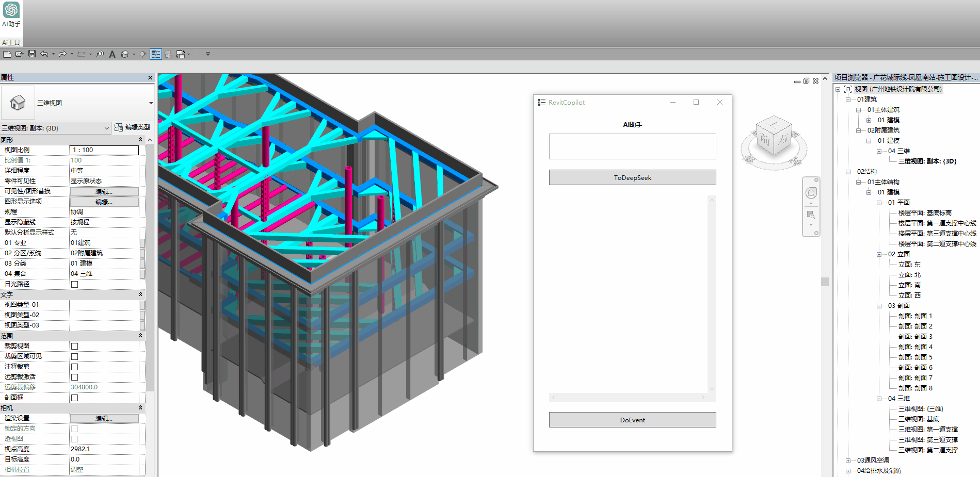Viewport: 980px width, 477px height.
Task: Click the Open folder icon in quick access toolbar
Action: [20, 54]
